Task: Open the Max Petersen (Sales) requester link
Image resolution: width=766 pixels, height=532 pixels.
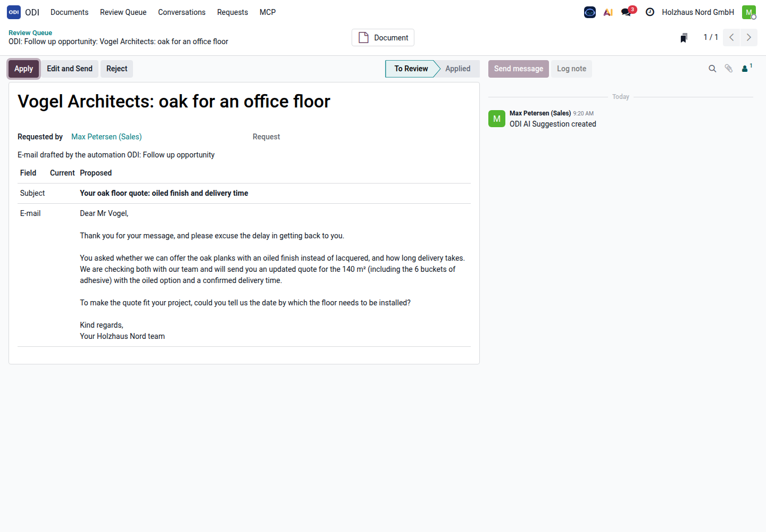Action: [x=106, y=137]
